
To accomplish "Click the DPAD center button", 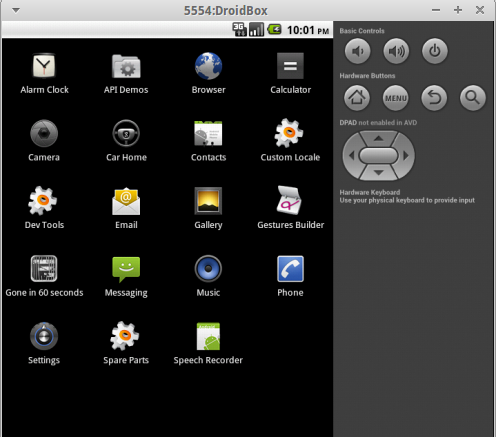I will click(378, 155).
